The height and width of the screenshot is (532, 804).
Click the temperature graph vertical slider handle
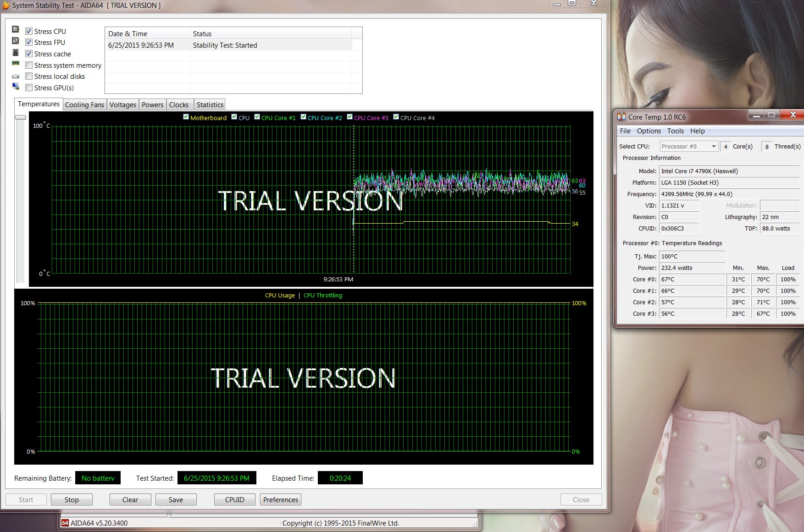[x=20, y=117]
